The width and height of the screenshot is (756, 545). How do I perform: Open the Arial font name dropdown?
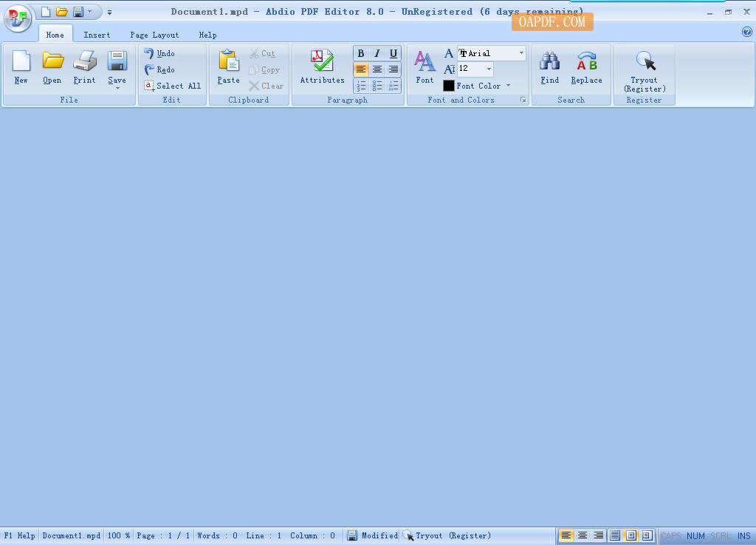click(x=521, y=53)
